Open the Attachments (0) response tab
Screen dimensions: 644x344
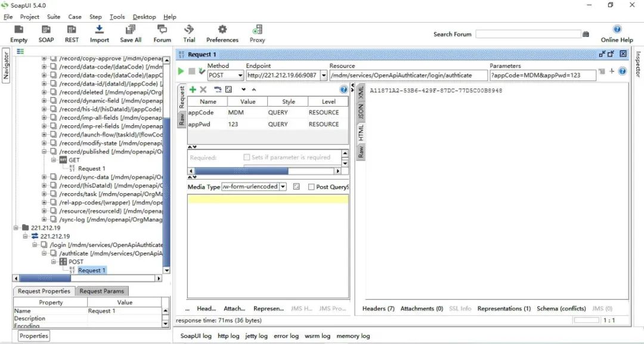422,308
